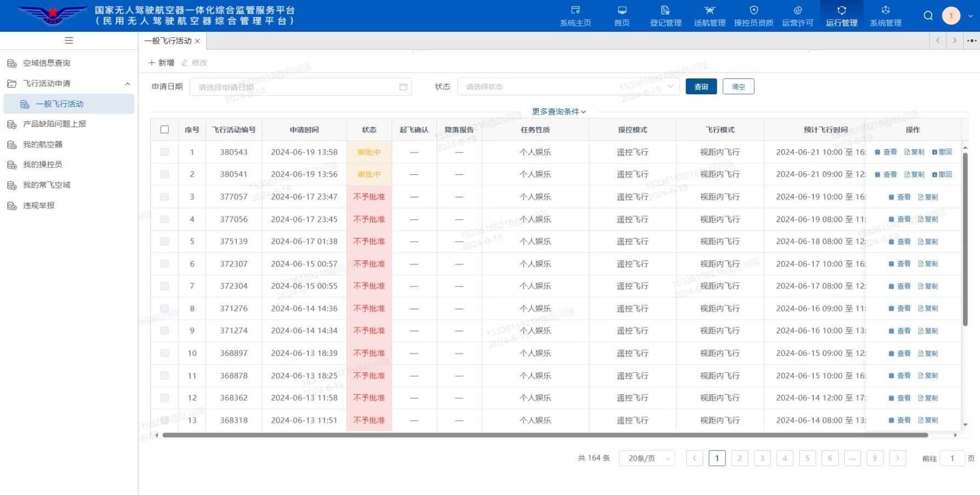Copy record 372307 with 复制
980x495 pixels.
(928, 264)
